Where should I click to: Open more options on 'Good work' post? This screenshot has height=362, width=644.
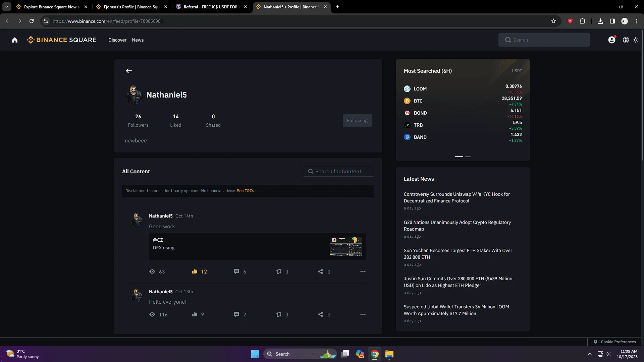363,271
